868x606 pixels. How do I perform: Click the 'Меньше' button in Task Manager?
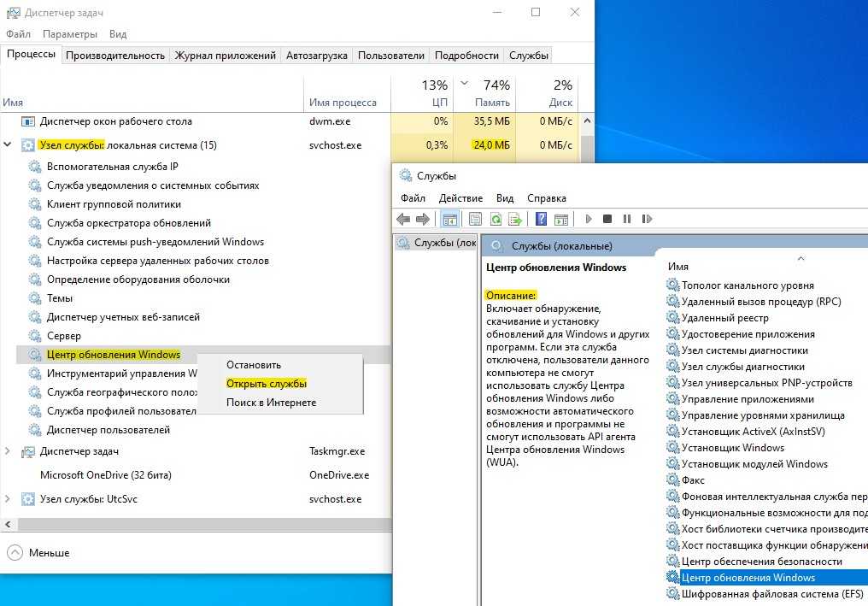pos(38,553)
